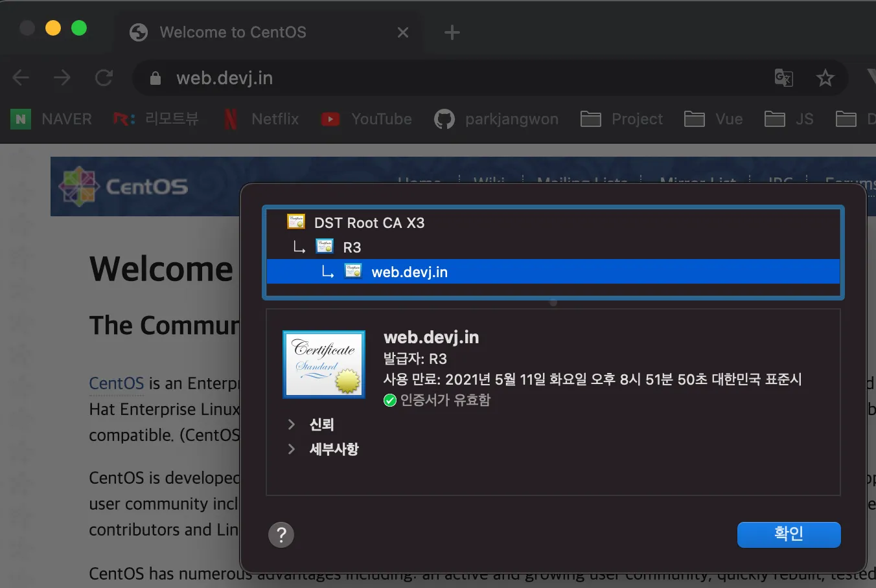Click the CentOS logo in the page header
The image size is (876, 588).
coord(123,187)
